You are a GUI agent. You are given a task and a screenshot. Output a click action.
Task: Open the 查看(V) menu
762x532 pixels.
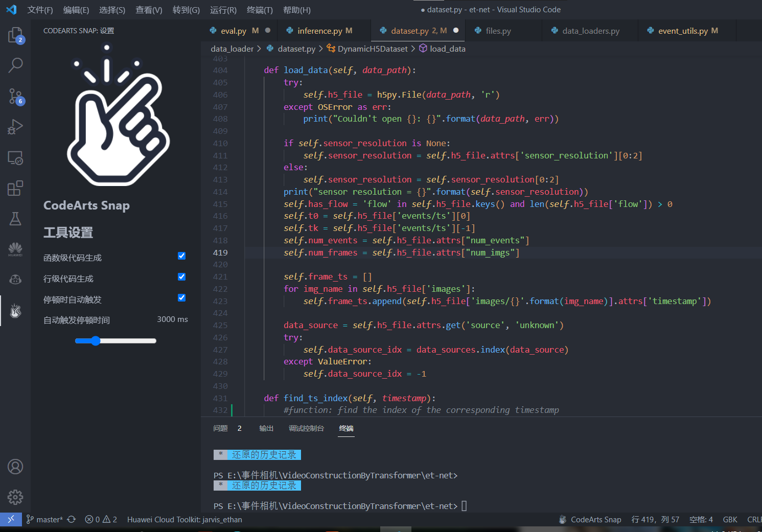click(x=149, y=10)
